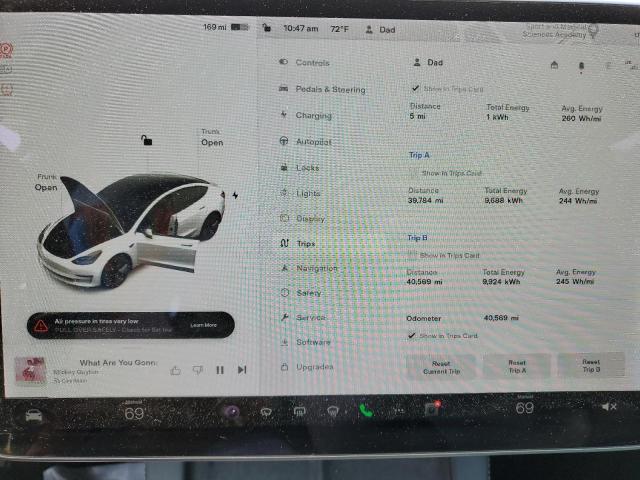640x480 pixels.
Task: Open Safety settings
Action: pos(301,293)
